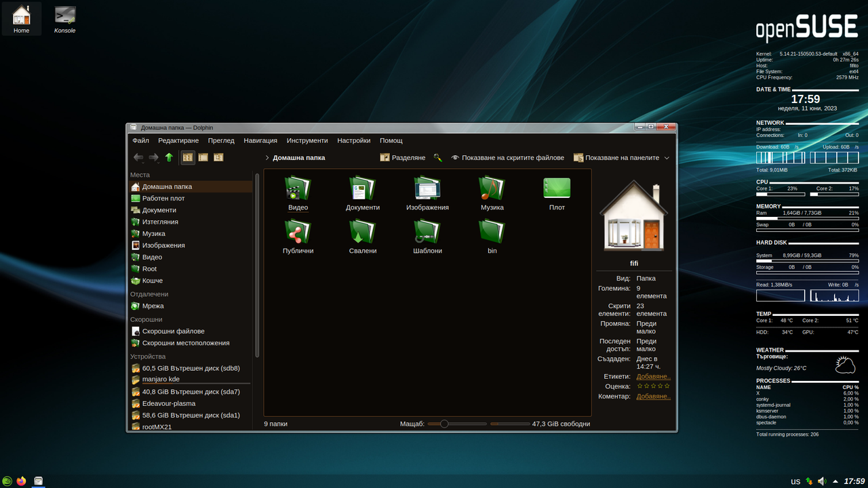Open the Изображения folder in file view
Image resolution: width=868 pixels, height=488 pixels.
coord(427,194)
